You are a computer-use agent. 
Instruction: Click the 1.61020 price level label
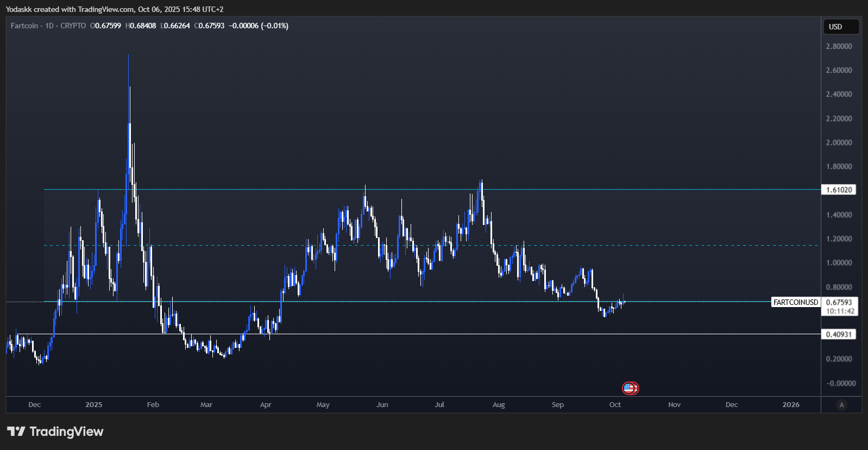pyautogui.click(x=839, y=190)
